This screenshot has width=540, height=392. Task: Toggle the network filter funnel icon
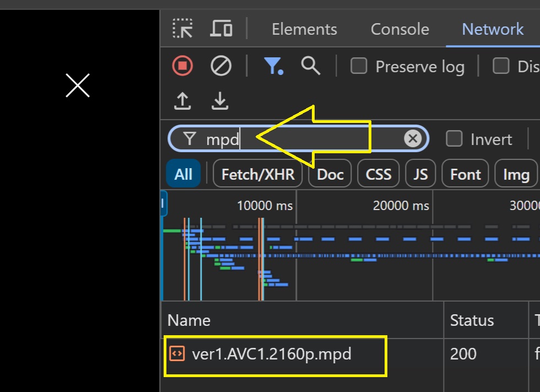[x=273, y=67]
